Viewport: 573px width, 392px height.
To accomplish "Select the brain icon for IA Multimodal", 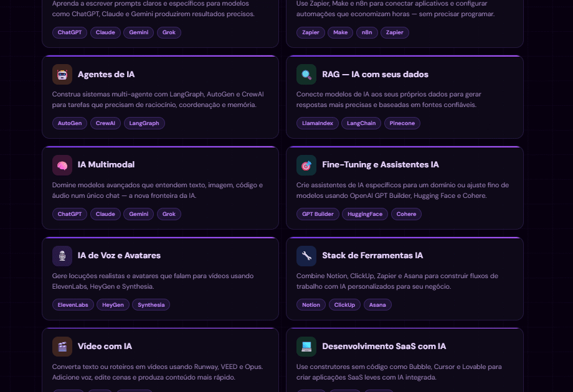I will pyautogui.click(x=62, y=165).
